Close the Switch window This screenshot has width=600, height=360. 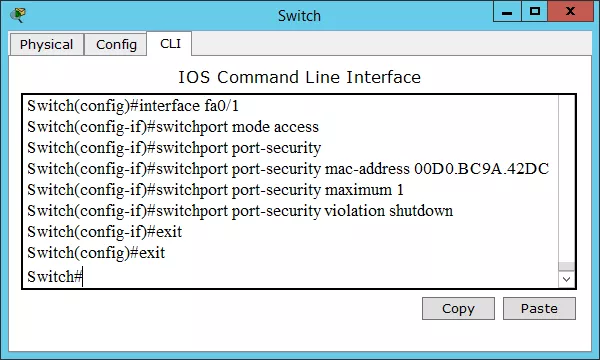[x=570, y=11]
